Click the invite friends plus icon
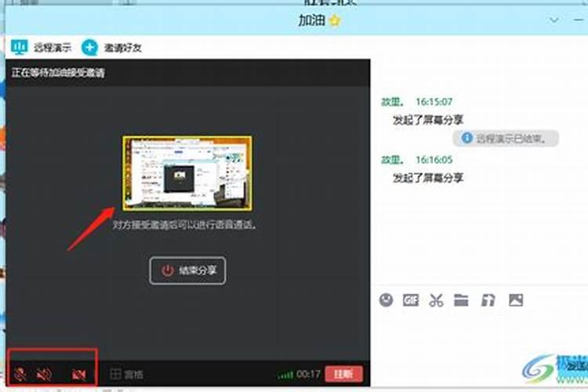This screenshot has height=392, width=588. [x=89, y=48]
